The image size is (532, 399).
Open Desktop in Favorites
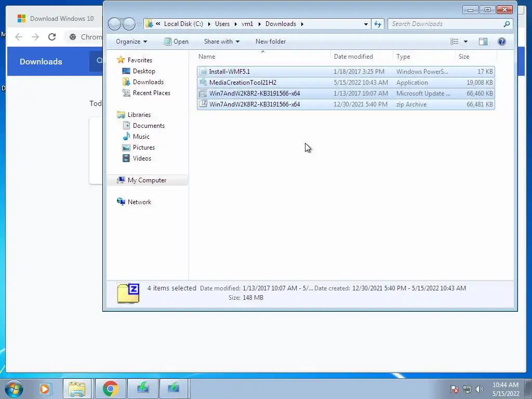click(144, 71)
